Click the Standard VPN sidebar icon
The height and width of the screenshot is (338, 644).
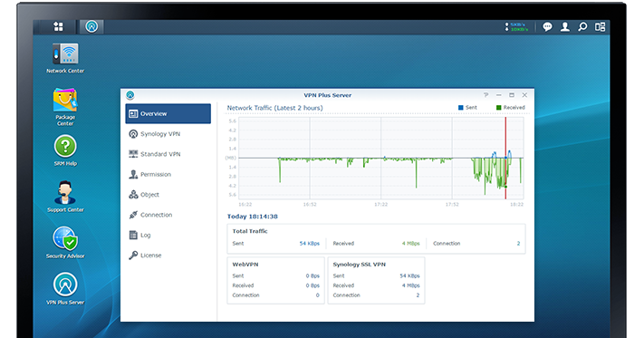(133, 154)
